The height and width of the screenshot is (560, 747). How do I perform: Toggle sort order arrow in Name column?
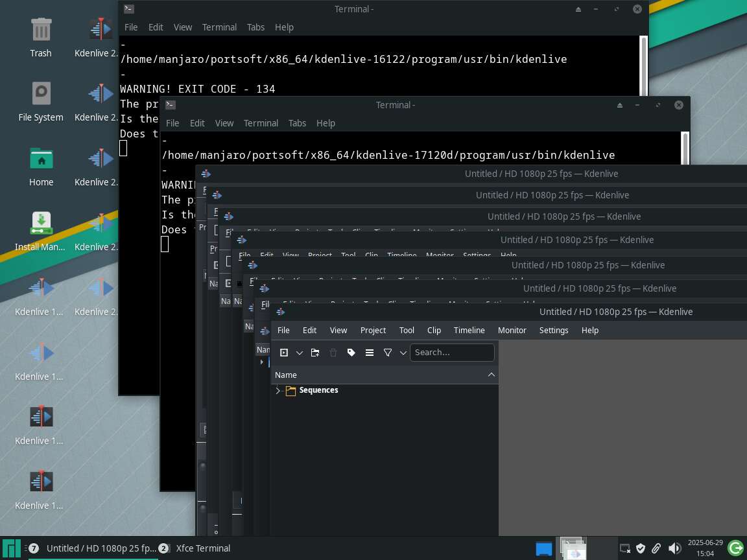(491, 375)
